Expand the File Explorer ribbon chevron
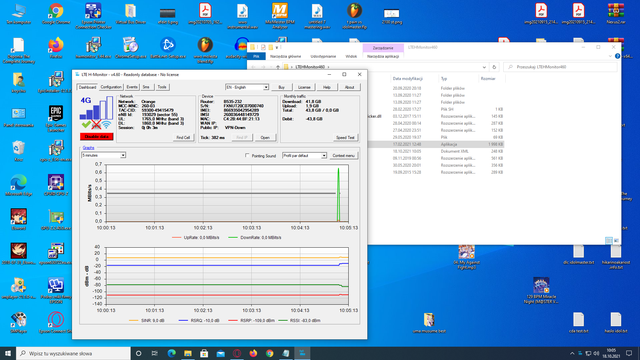This screenshot has height=360, width=640. pyautogui.click(x=610, y=56)
